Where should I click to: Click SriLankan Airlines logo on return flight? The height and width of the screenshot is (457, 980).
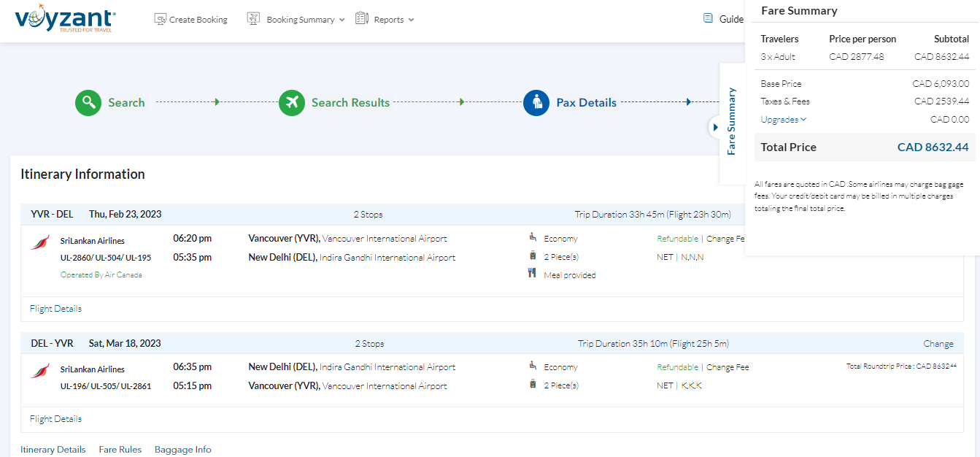pyautogui.click(x=40, y=371)
